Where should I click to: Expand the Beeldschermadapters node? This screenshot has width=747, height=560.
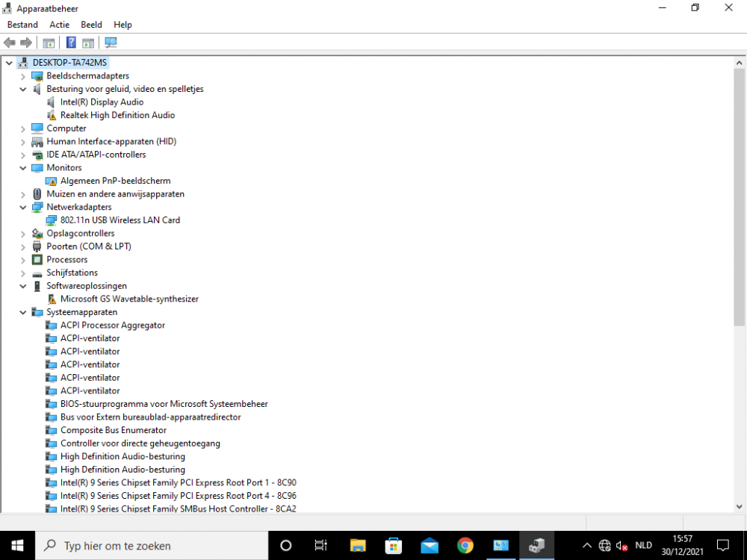22,76
